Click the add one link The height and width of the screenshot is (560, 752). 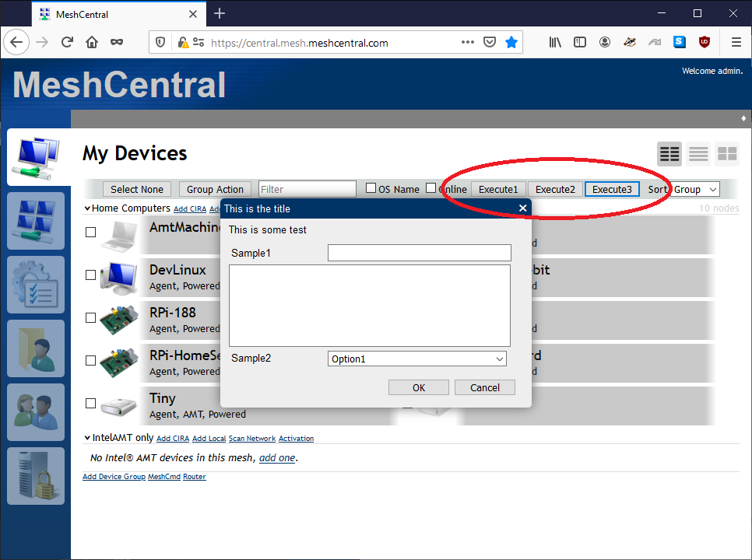(x=277, y=458)
